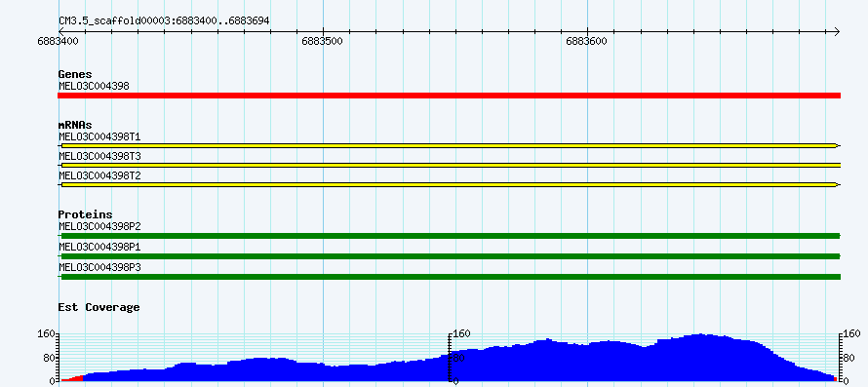
Task: Click the MELO3C004398P1 protein bar
Action: 449,256
